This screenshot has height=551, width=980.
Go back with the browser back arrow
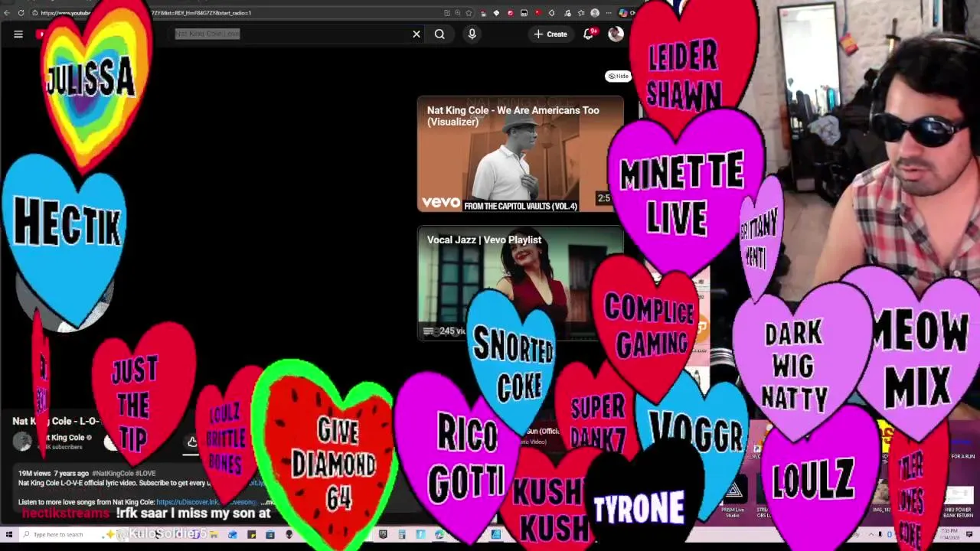7,13
